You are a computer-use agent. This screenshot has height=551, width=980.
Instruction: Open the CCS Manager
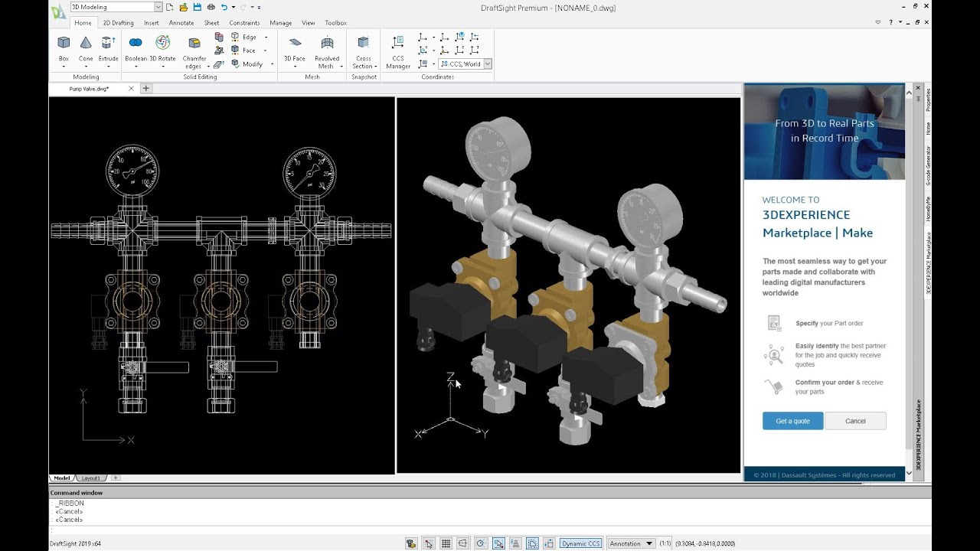pyautogui.click(x=398, y=51)
